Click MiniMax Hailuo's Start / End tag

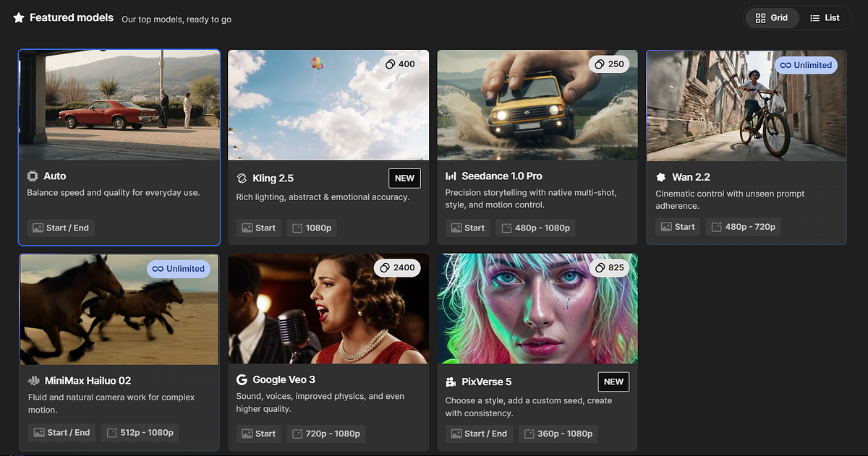(x=61, y=433)
